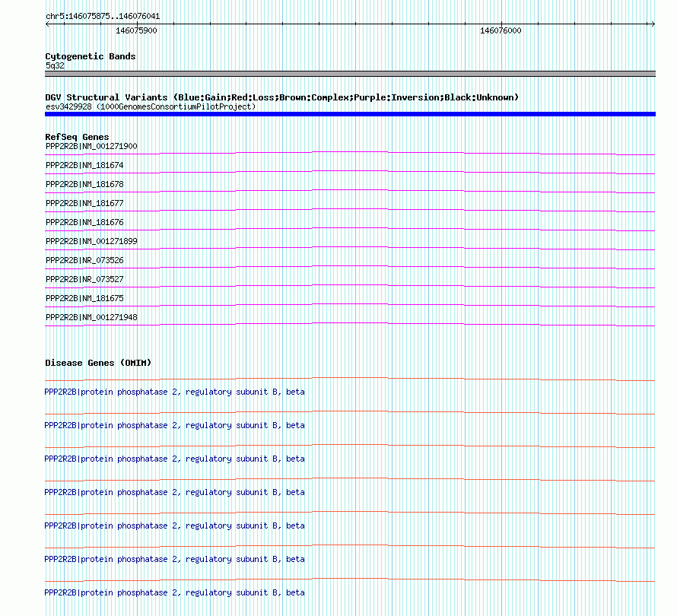
Task: Click the gray 5q32 cytogenetic band bar
Action: 350,74
